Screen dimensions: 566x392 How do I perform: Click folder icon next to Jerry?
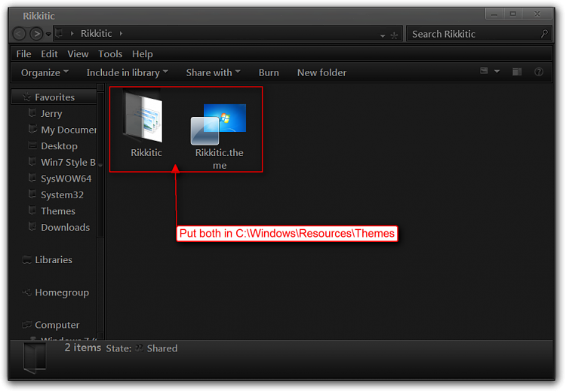[32, 113]
